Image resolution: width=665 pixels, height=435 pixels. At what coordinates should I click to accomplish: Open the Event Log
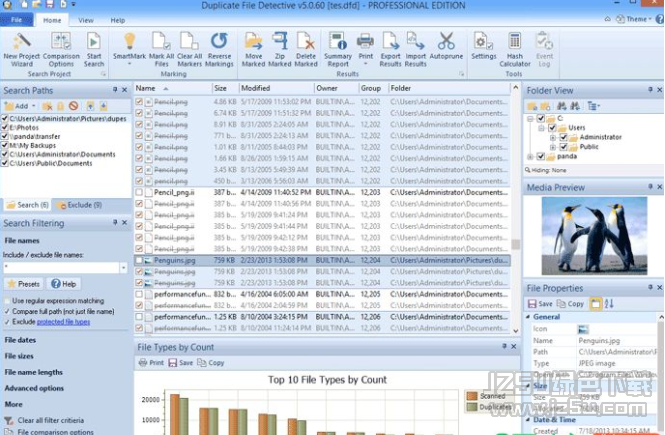coord(544,50)
